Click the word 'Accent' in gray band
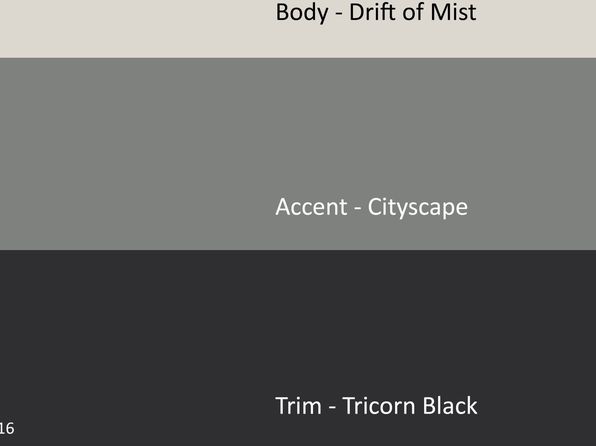596x446 pixels. [311, 207]
